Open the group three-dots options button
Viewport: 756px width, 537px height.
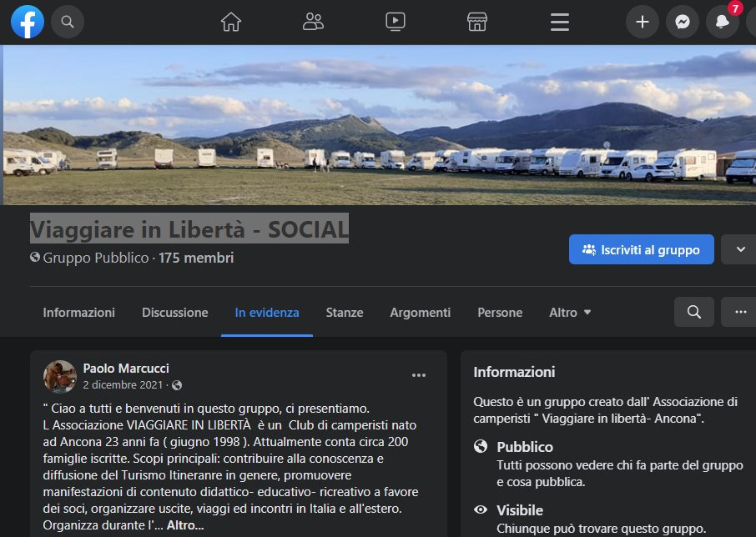[740, 312]
